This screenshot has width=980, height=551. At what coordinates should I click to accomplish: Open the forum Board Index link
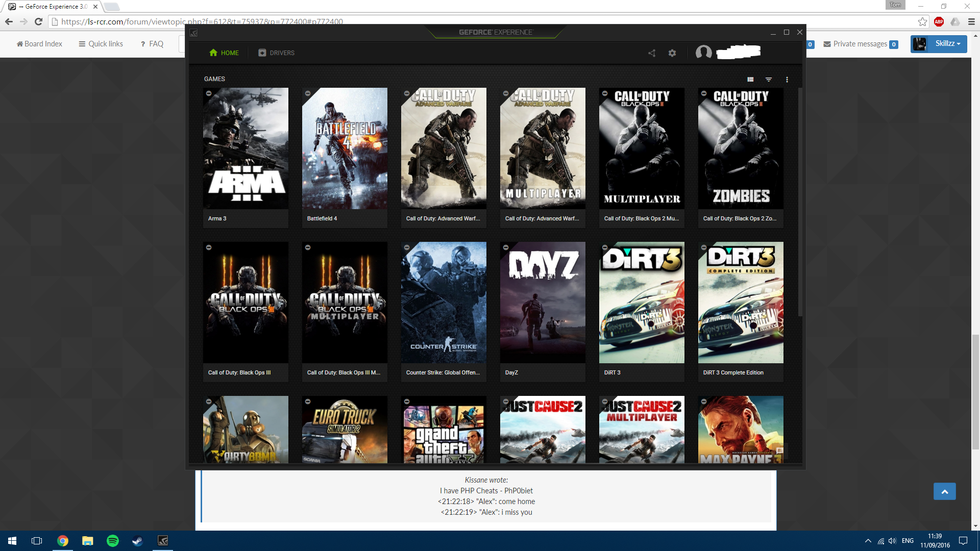pos(39,44)
